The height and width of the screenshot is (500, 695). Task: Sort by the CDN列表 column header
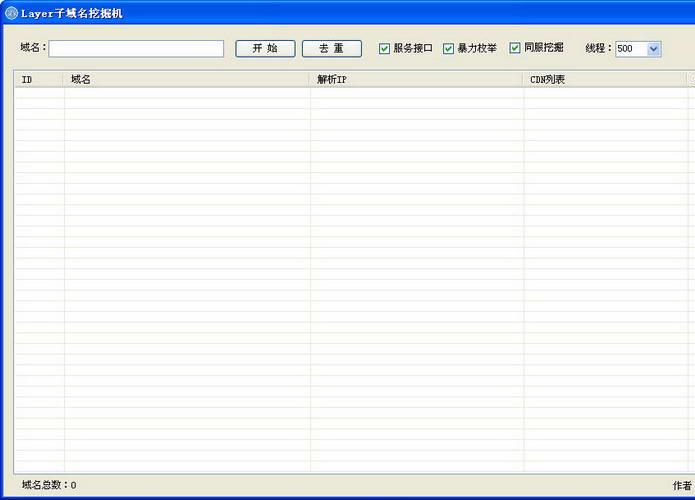604,79
